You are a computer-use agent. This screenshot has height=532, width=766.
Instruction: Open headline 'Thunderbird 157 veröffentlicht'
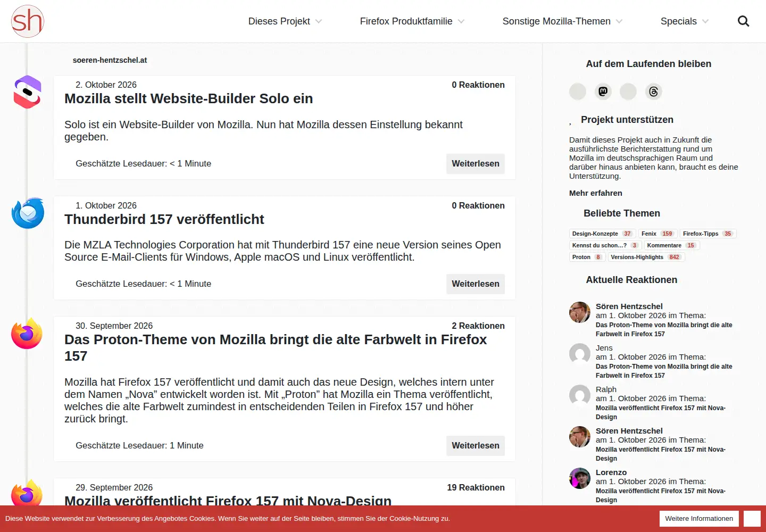click(164, 220)
